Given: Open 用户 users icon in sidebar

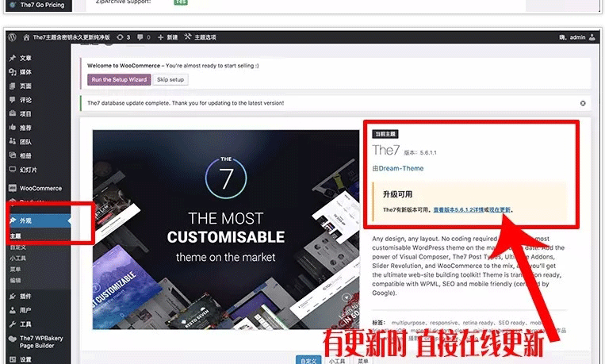Looking at the screenshot, I should [x=13, y=310].
